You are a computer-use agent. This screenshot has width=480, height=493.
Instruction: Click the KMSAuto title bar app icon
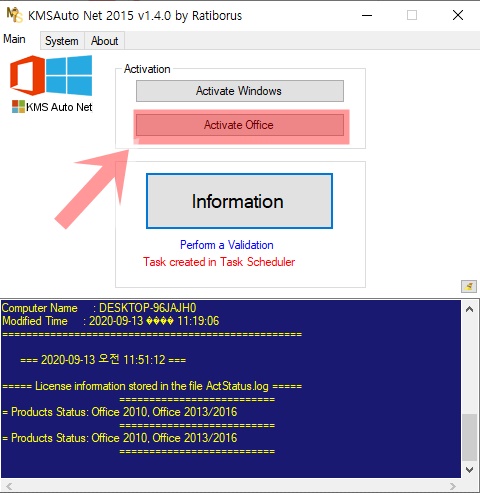pos(15,15)
